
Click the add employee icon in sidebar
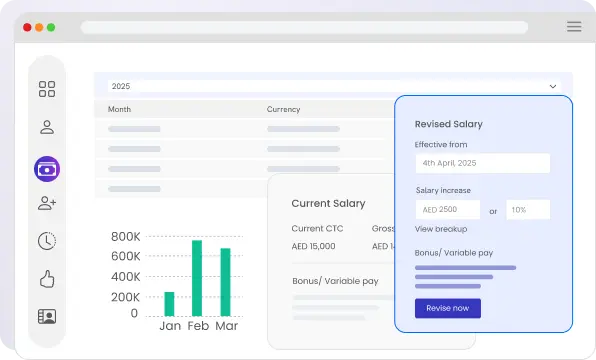[47, 203]
